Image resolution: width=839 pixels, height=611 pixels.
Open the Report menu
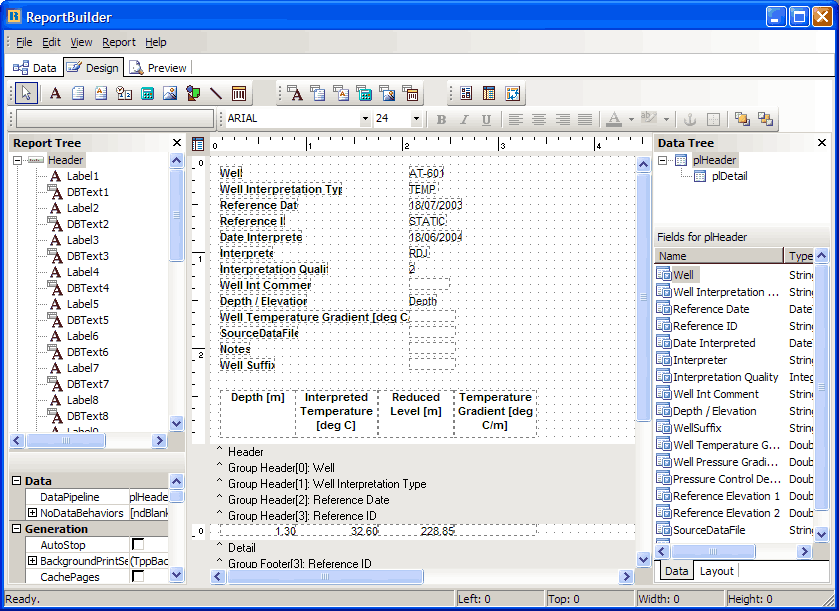coord(119,42)
